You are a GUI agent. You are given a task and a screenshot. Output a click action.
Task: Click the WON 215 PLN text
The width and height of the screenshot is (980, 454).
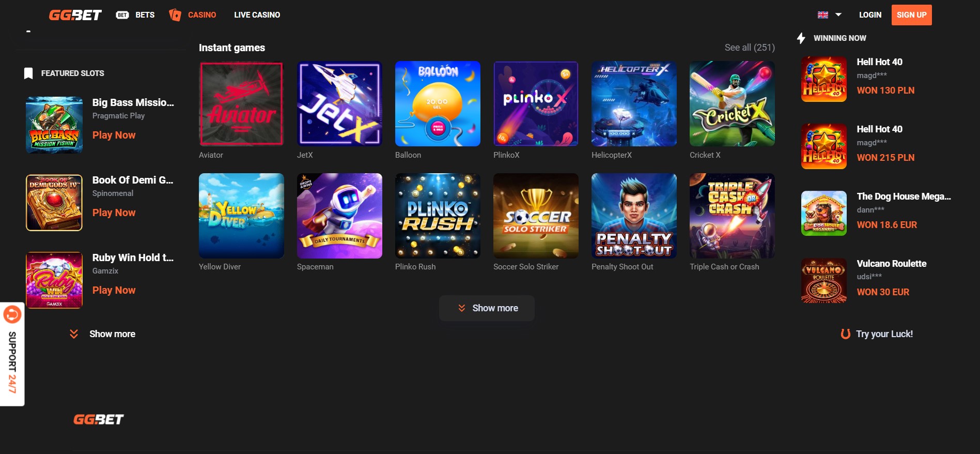[885, 158]
